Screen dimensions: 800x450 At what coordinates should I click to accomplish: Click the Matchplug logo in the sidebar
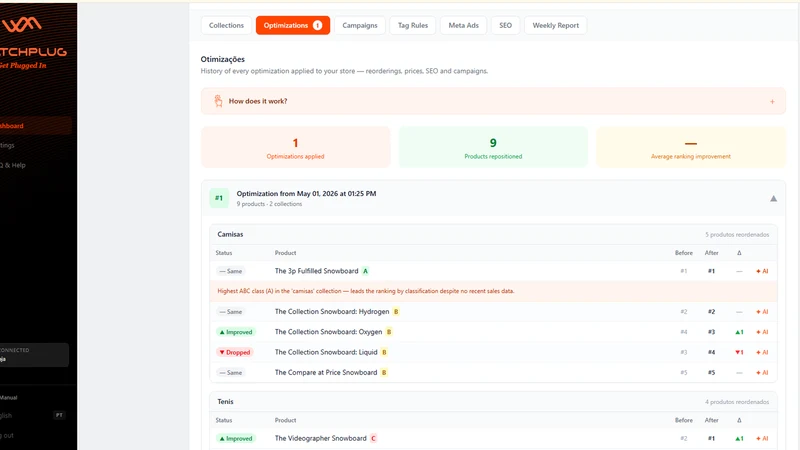pos(33,42)
